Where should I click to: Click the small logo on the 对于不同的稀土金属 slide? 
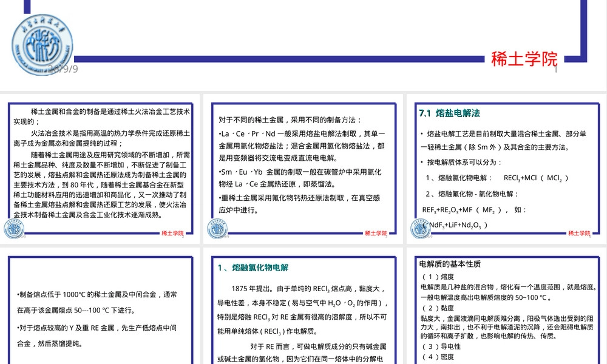coord(217,228)
